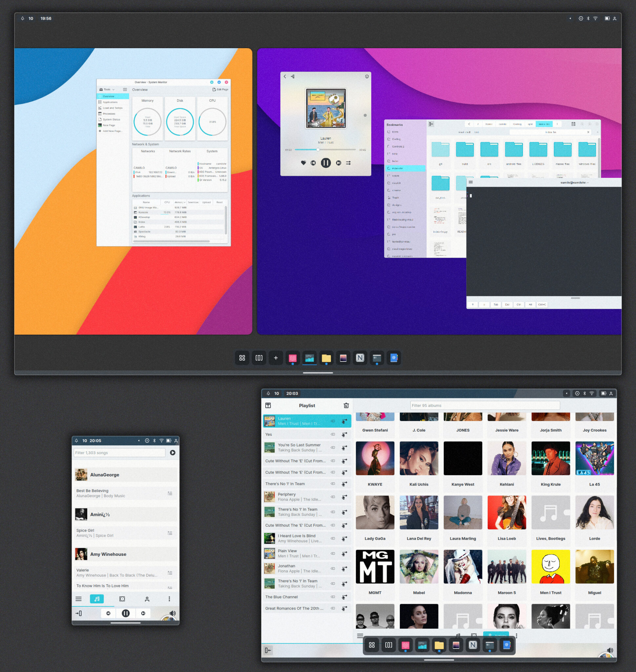Open app grid launcher in large desktop dock
Image resolution: width=636 pixels, height=672 pixels.
click(x=242, y=358)
